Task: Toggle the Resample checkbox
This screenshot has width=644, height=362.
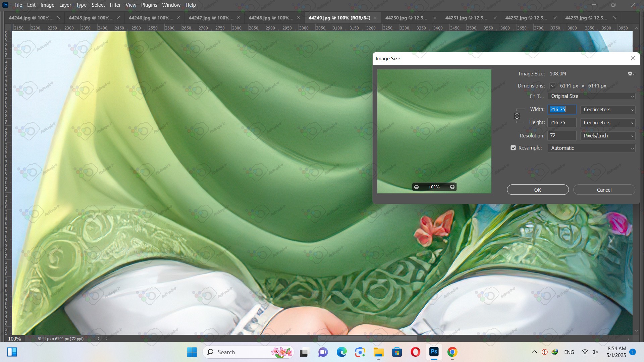Action: pos(513,148)
